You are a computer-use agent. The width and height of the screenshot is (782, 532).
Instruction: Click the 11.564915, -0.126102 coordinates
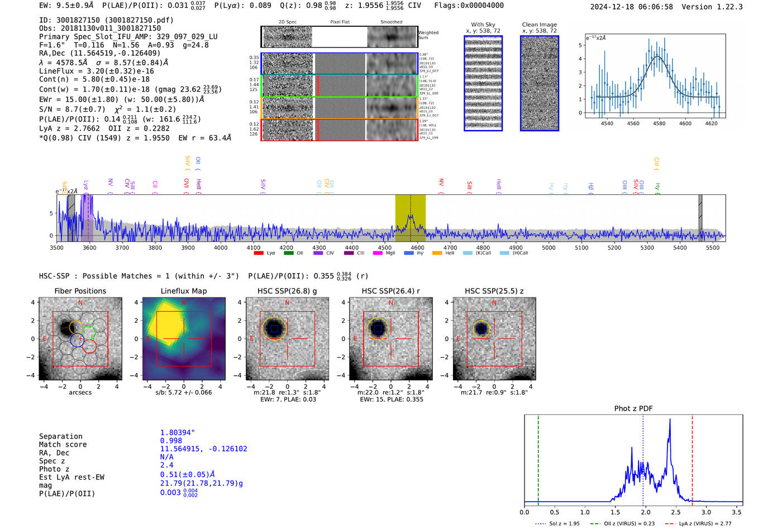(204, 449)
